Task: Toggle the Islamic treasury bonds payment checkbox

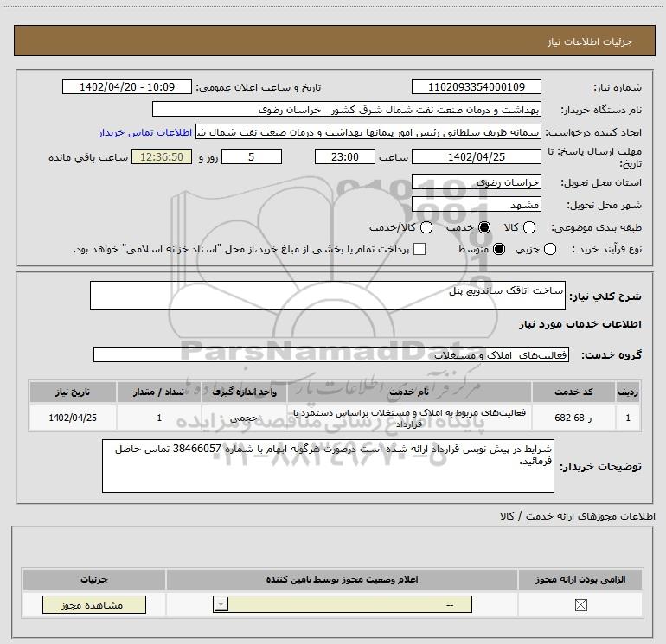Action: [419, 249]
